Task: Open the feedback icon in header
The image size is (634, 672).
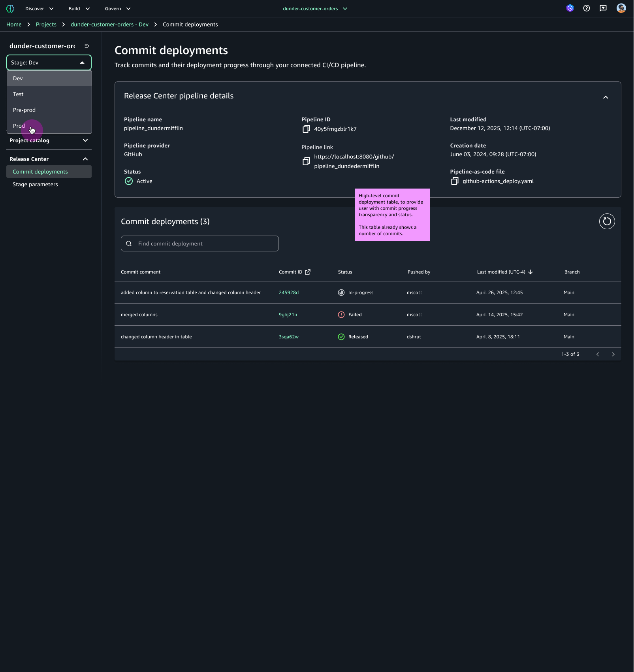Action: pyautogui.click(x=603, y=8)
